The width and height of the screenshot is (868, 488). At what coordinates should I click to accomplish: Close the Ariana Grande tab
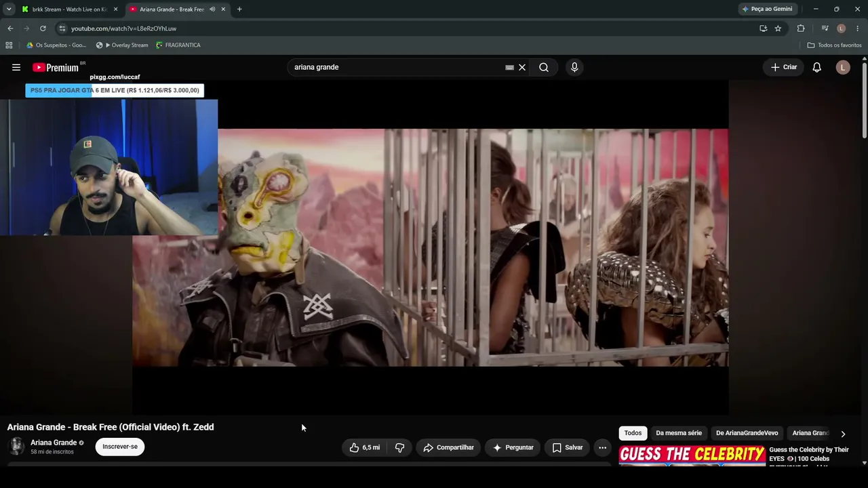(223, 9)
